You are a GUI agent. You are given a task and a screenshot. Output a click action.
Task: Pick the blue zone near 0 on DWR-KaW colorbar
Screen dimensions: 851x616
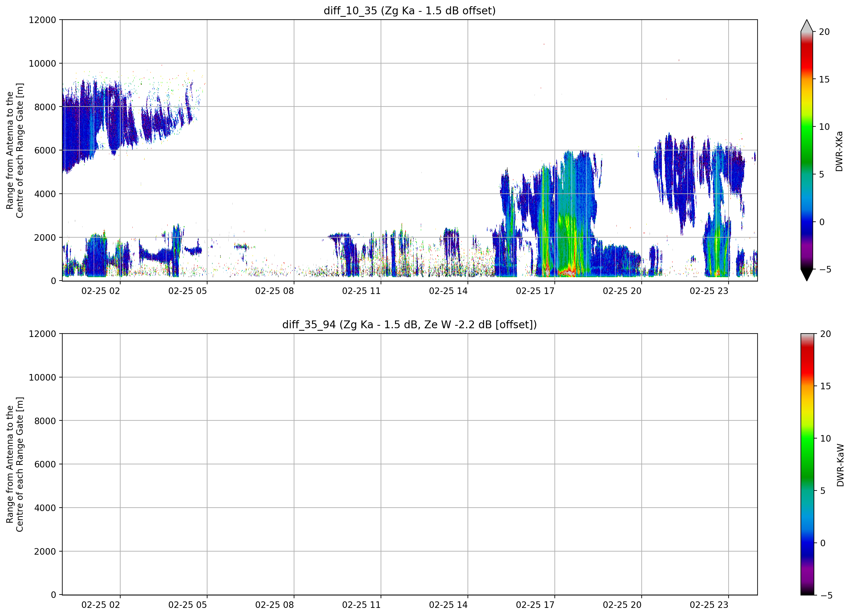807,540
